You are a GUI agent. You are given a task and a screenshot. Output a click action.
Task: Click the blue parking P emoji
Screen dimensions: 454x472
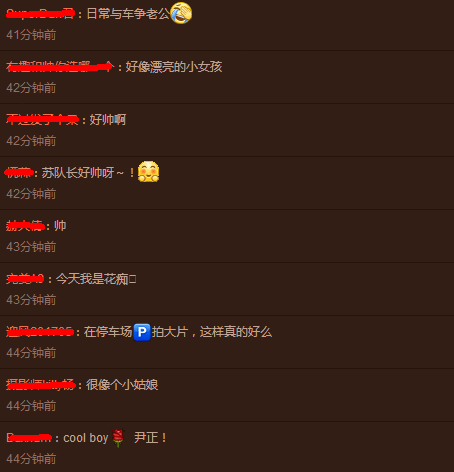(142, 332)
